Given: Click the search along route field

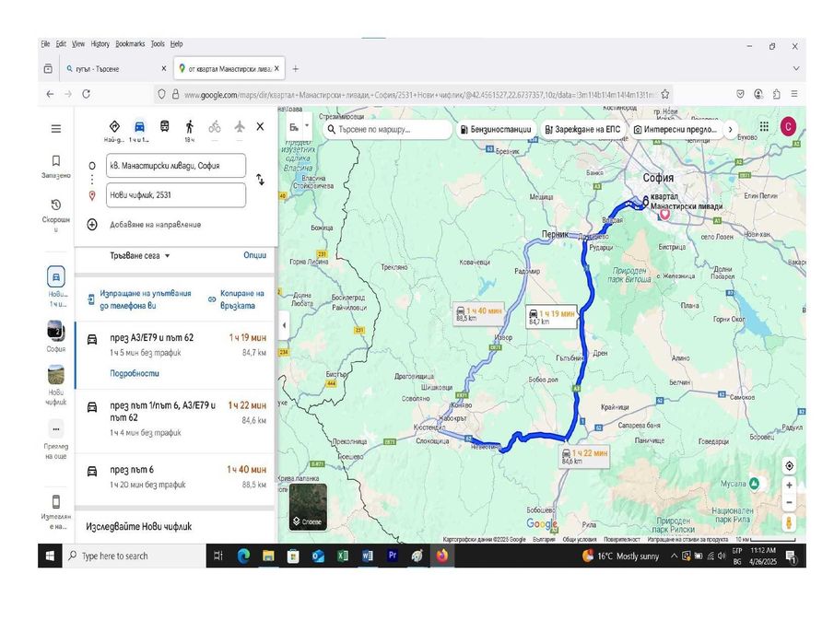Looking at the screenshot, I should click(387, 129).
